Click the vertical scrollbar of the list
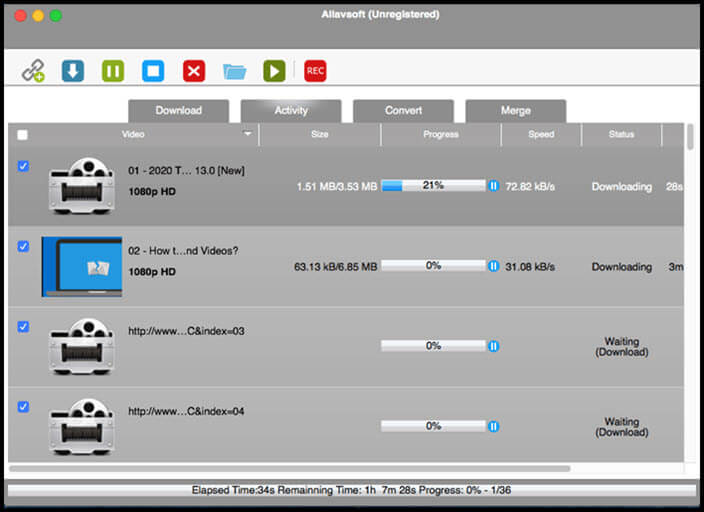The image size is (704, 512). tap(690, 137)
